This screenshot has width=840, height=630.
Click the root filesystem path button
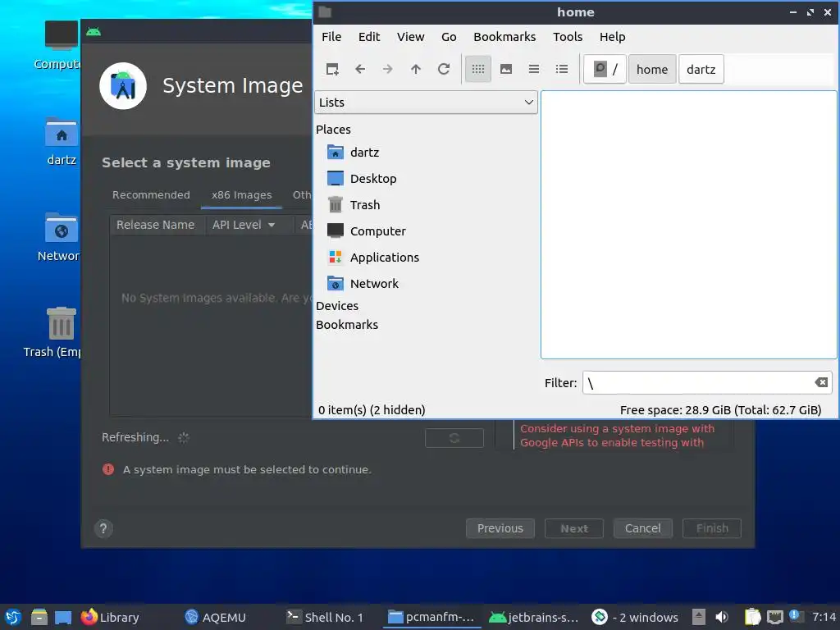[x=605, y=69]
